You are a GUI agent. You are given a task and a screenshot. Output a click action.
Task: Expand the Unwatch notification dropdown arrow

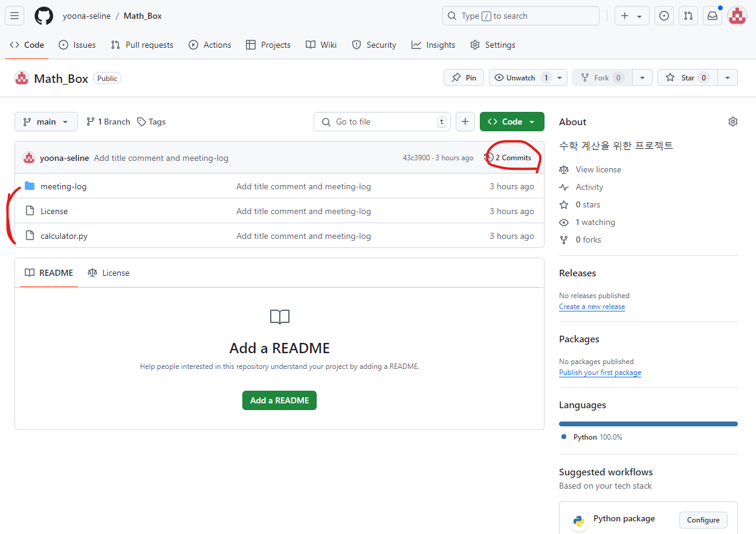click(561, 77)
